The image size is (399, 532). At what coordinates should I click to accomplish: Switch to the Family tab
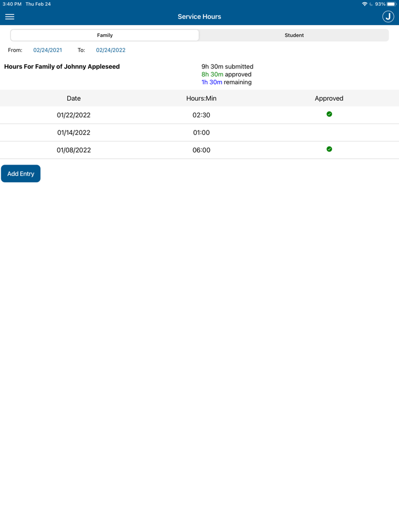coord(104,35)
